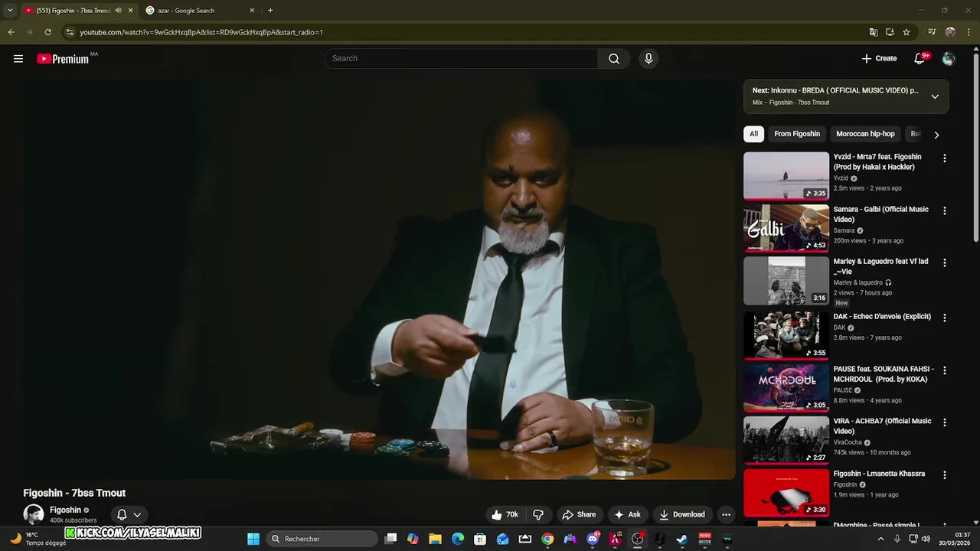Open Figoshin channel name link
980x551 pixels.
pyautogui.click(x=65, y=510)
